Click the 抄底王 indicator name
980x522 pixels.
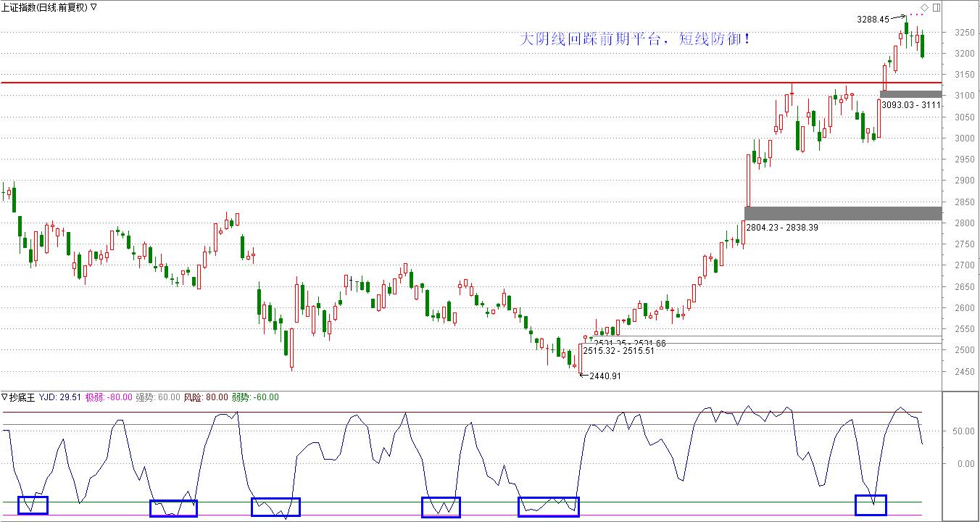(x=21, y=397)
